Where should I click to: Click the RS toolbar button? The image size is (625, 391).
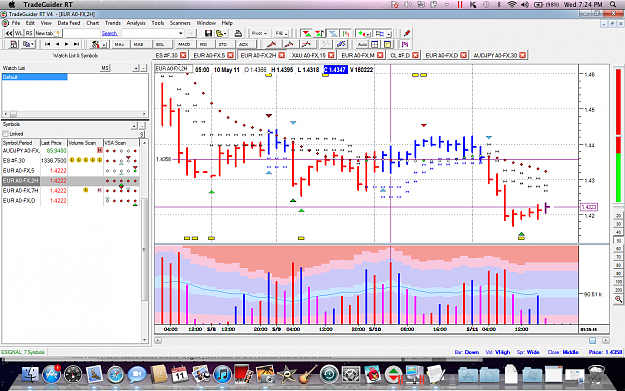[x=29, y=33]
